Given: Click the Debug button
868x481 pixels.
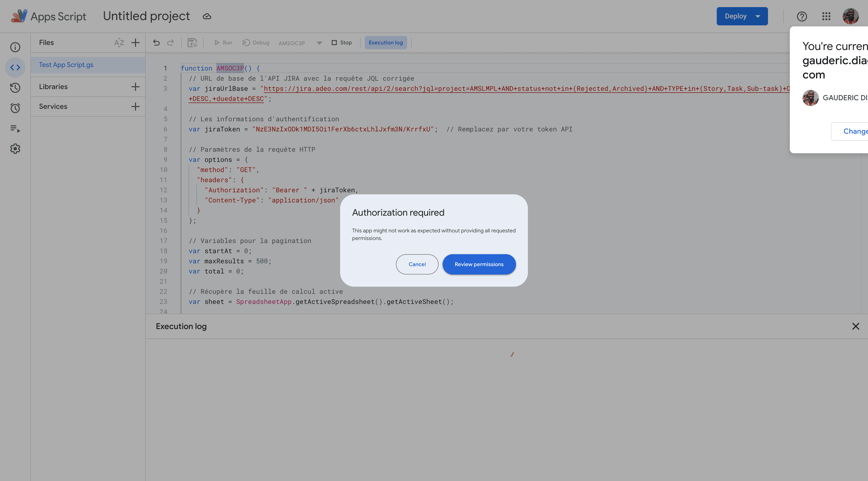Looking at the screenshot, I should (256, 43).
